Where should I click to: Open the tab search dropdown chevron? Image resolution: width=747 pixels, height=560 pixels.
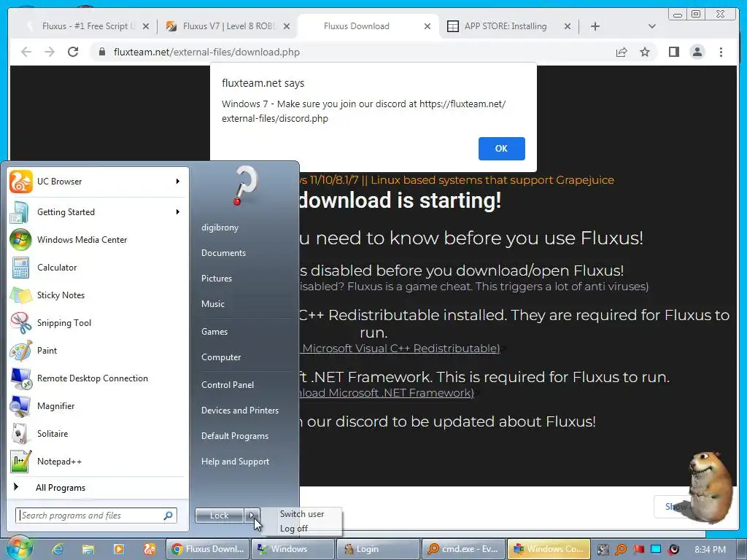click(652, 27)
